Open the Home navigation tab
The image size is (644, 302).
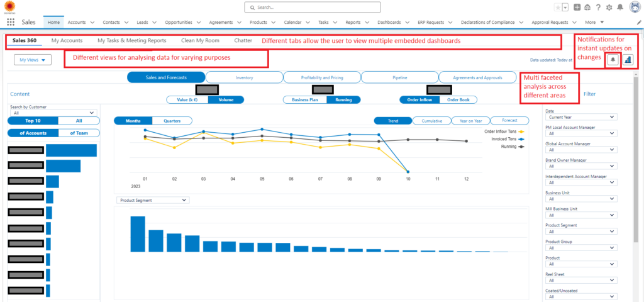coord(54,22)
